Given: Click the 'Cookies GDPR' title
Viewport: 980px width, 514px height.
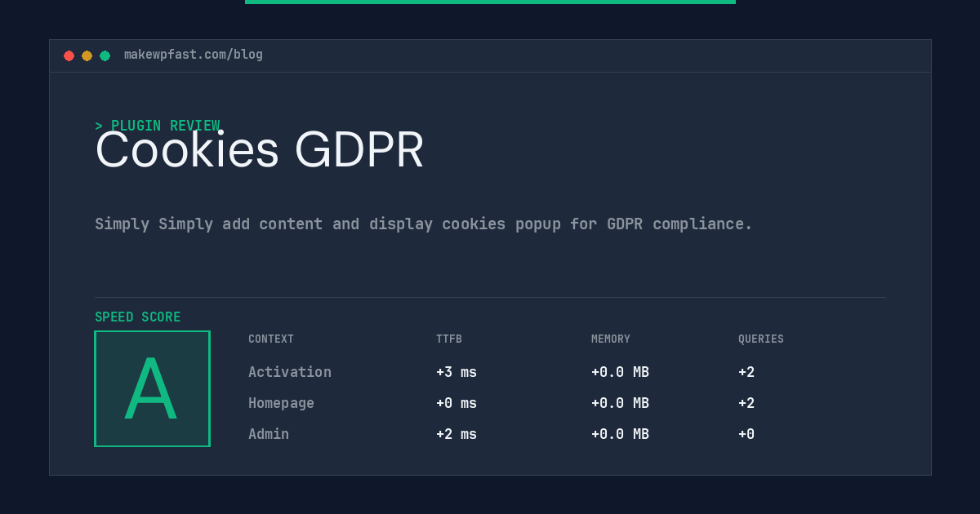Looking at the screenshot, I should click(260, 150).
